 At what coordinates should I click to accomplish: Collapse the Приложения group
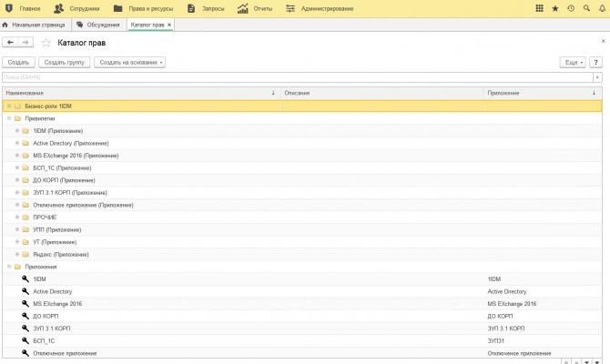pos(9,267)
